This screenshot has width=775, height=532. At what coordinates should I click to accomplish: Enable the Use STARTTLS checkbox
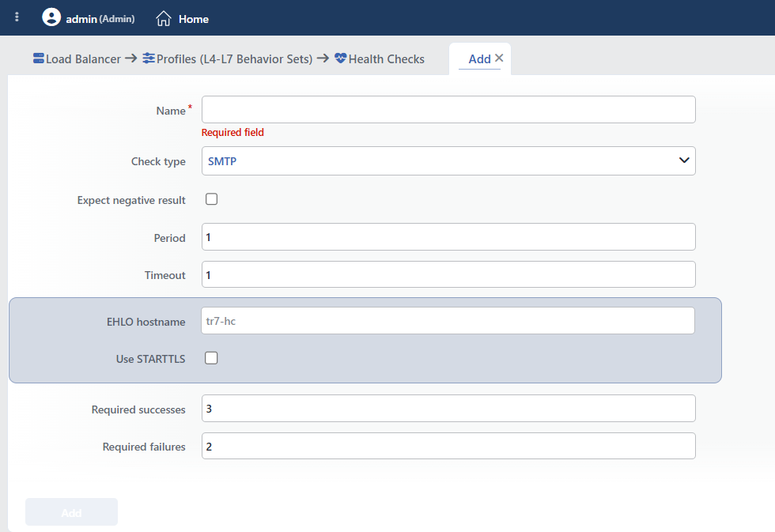tap(211, 358)
